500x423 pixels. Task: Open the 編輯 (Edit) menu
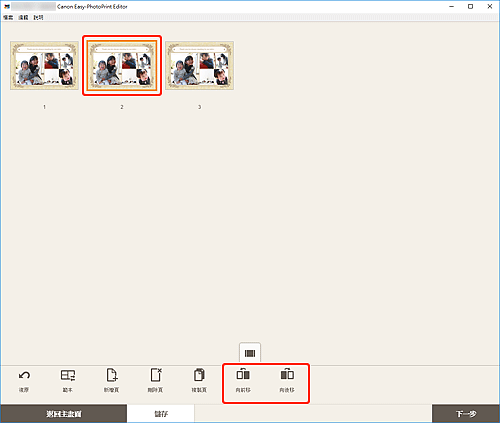pos(23,17)
